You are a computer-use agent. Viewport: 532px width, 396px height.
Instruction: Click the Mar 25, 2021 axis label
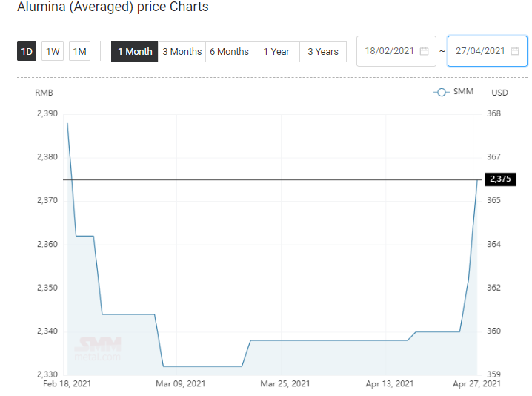(x=285, y=384)
